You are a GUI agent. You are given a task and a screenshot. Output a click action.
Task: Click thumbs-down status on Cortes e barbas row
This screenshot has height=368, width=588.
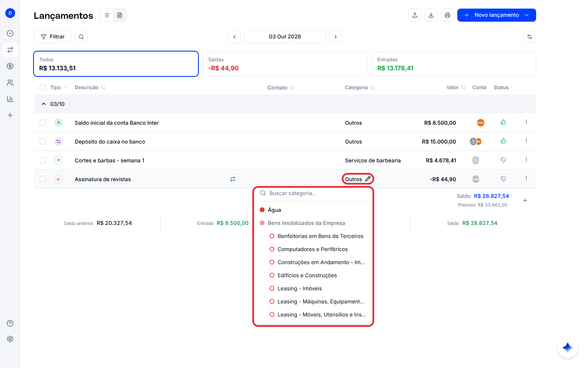(503, 160)
